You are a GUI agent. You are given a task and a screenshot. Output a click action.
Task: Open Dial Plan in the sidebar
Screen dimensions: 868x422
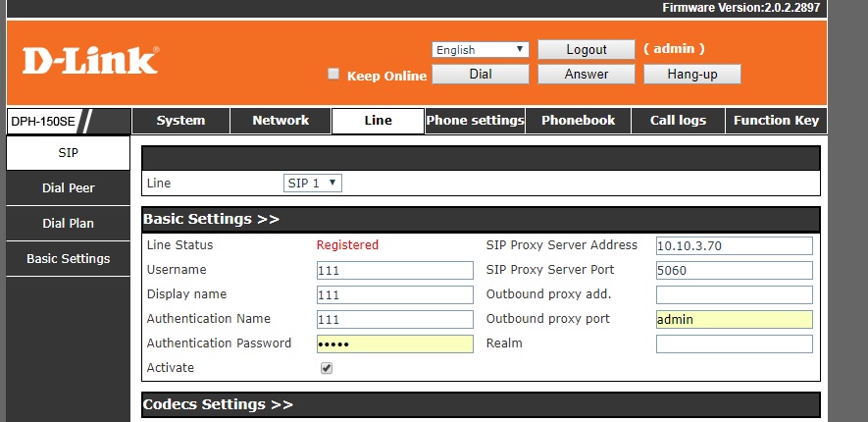click(68, 223)
